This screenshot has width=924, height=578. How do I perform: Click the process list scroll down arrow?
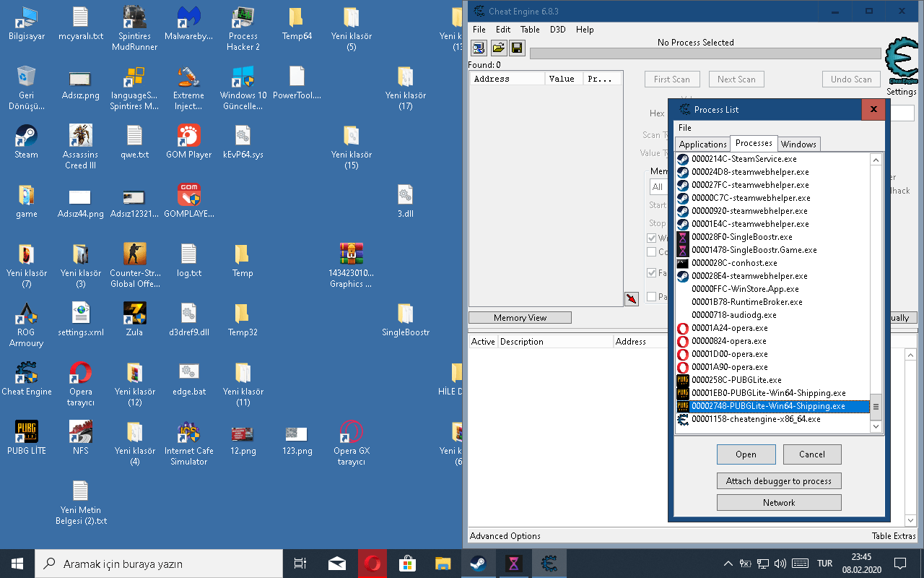[876, 426]
